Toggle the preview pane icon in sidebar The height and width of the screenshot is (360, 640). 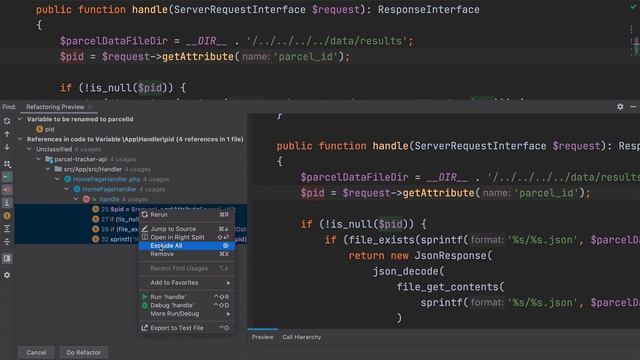tap(7, 258)
